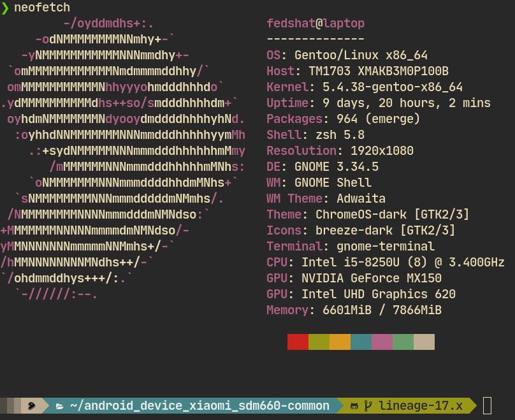
Task: Click the pink-purple color block
Action: pos(382,342)
